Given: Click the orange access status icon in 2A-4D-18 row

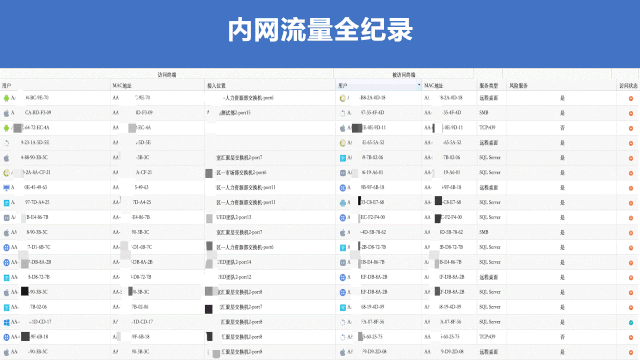Looking at the screenshot, I should pyautogui.click(x=631, y=98).
